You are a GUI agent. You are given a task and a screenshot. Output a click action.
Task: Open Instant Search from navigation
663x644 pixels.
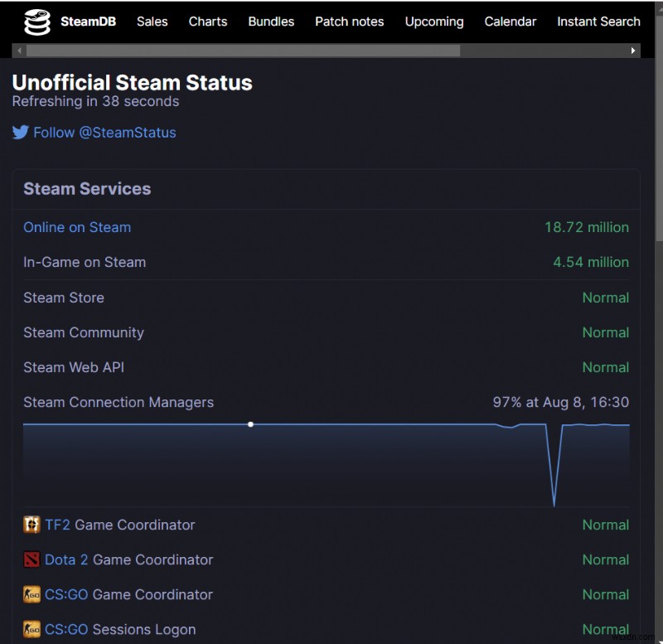coord(598,22)
